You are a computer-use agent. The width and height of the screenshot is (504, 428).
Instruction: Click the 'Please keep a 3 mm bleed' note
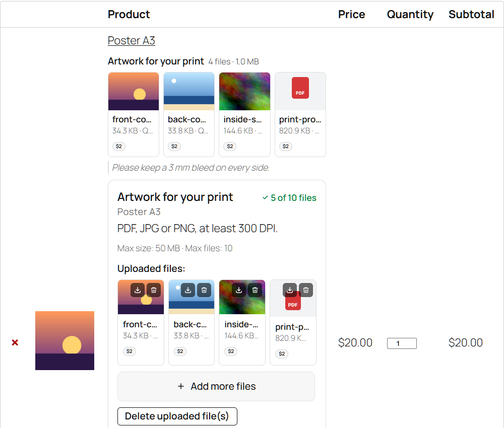191,168
